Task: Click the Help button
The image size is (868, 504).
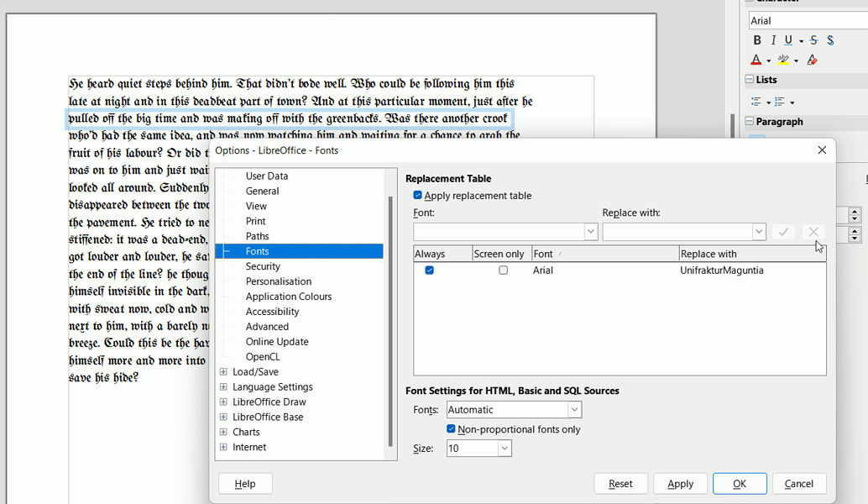Action: [245, 484]
